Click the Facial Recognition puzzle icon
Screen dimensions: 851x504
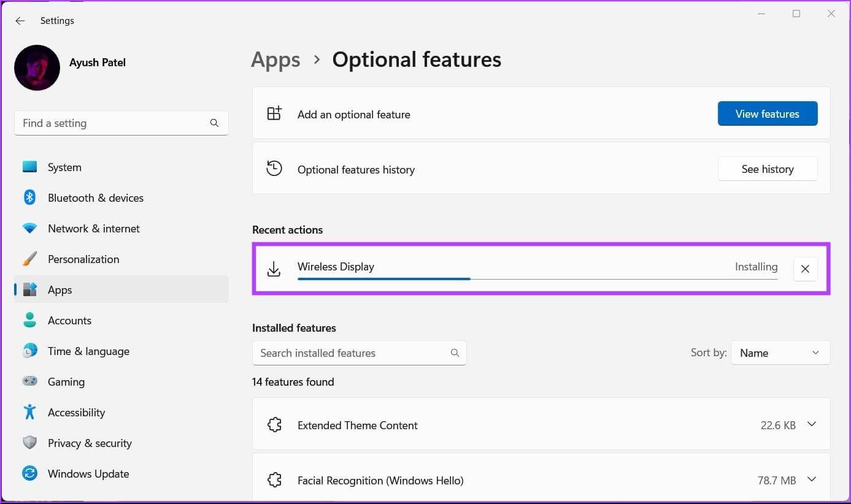click(x=274, y=480)
